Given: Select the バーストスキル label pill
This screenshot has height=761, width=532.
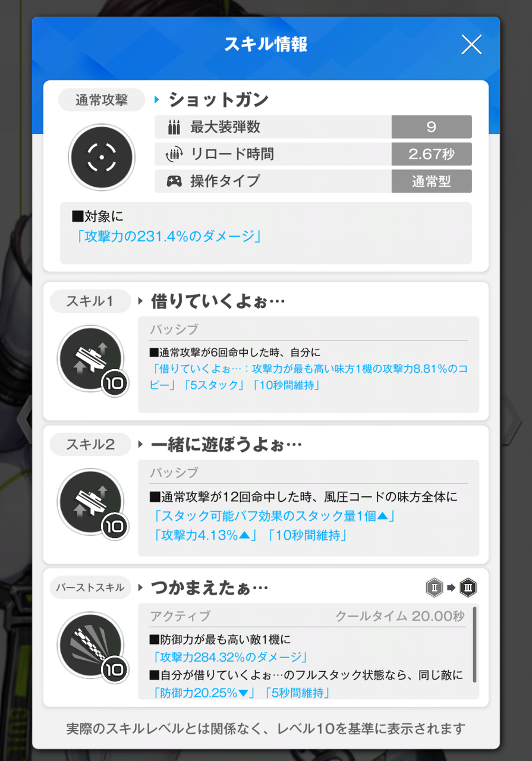Looking at the screenshot, I should click(90, 587).
